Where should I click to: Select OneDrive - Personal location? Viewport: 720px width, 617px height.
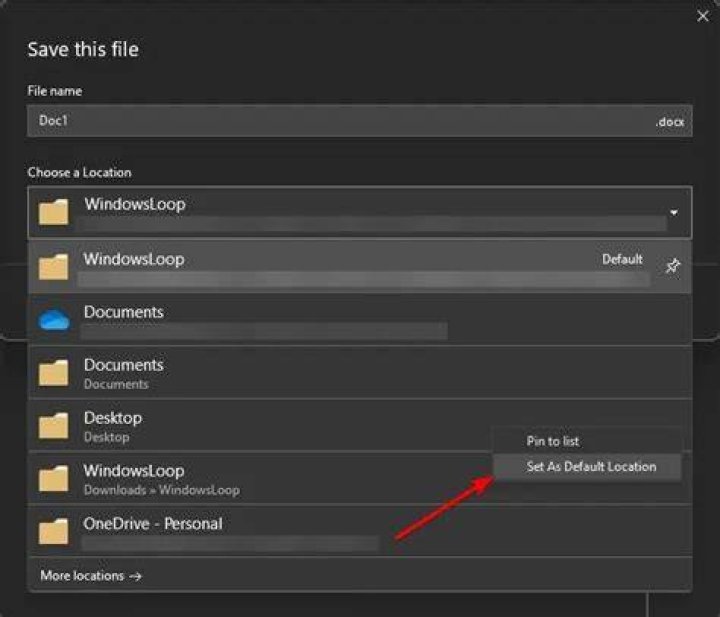(360, 531)
